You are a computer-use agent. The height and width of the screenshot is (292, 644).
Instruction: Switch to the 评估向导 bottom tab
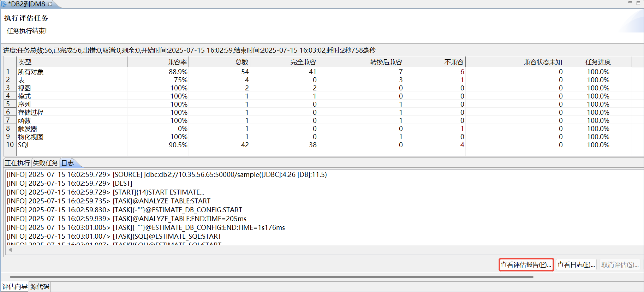[x=15, y=286]
